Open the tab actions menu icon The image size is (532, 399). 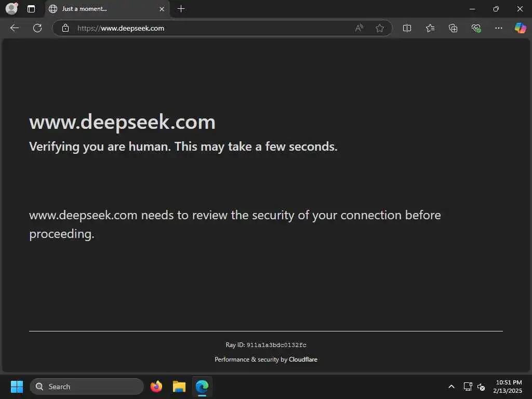tap(31, 9)
